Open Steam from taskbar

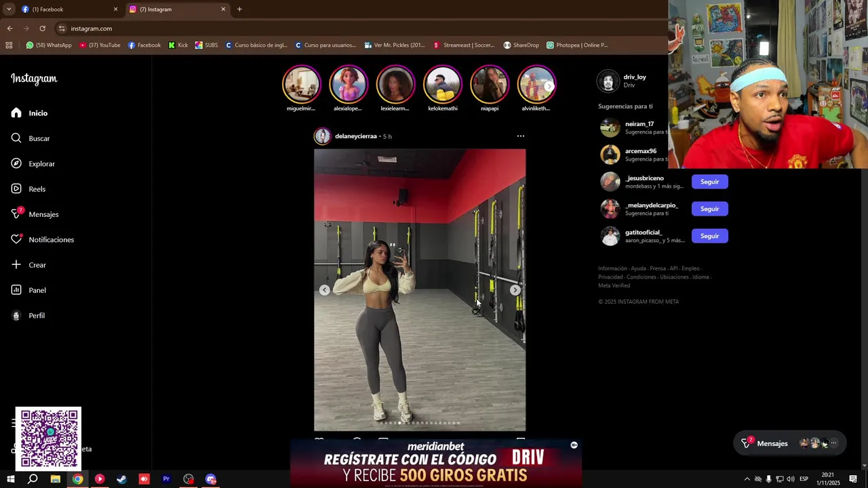122,479
